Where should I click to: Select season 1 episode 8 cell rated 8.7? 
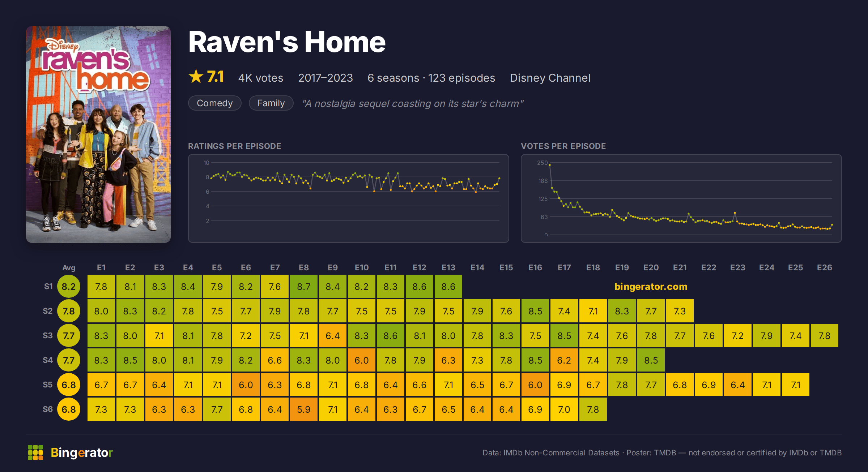point(304,287)
